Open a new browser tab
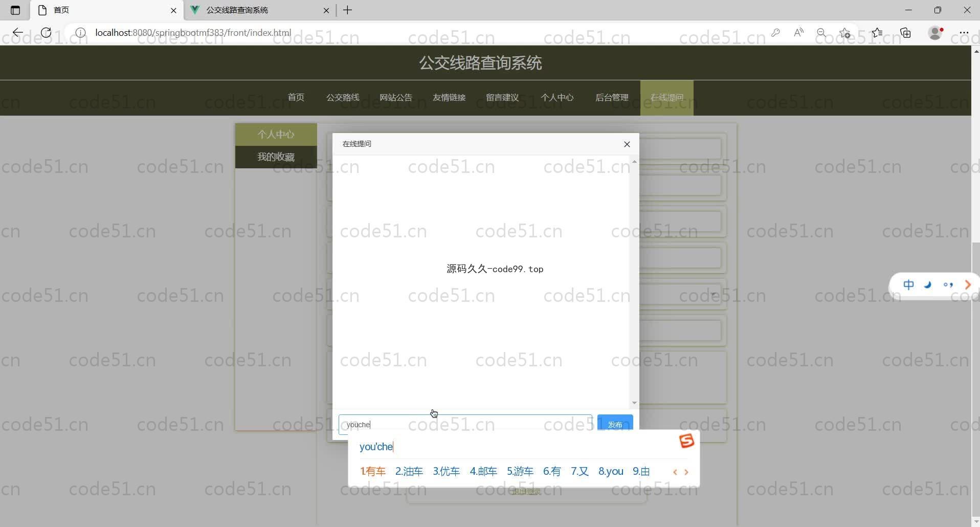 pyautogui.click(x=348, y=10)
